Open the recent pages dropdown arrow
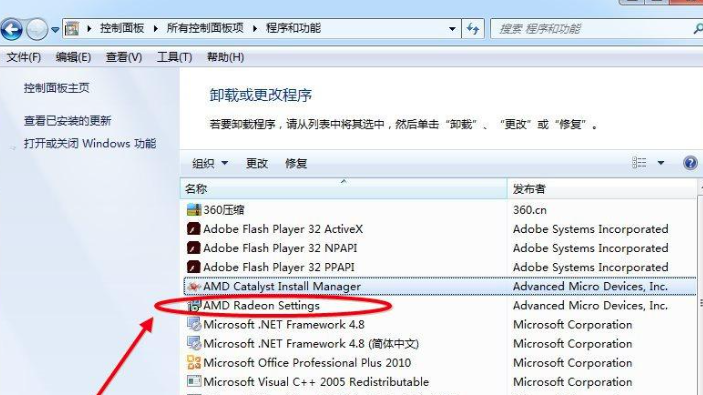 [55, 30]
